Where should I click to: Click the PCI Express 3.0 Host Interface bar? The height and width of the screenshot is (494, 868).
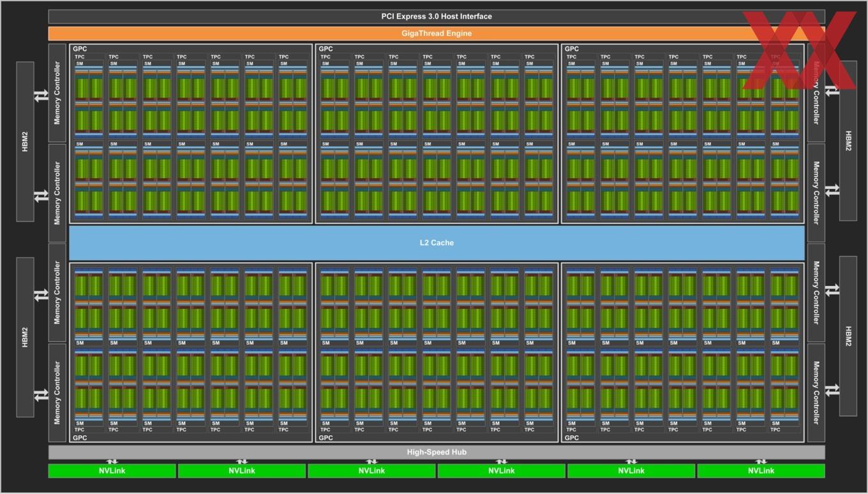pyautogui.click(x=437, y=17)
